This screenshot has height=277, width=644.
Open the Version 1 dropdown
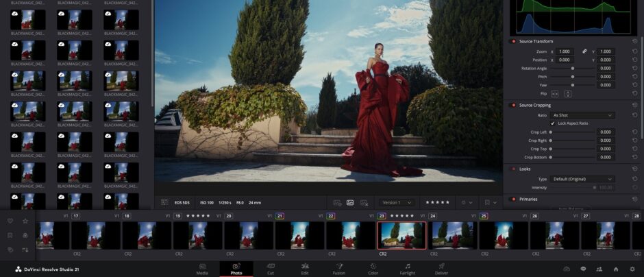pyautogui.click(x=397, y=202)
